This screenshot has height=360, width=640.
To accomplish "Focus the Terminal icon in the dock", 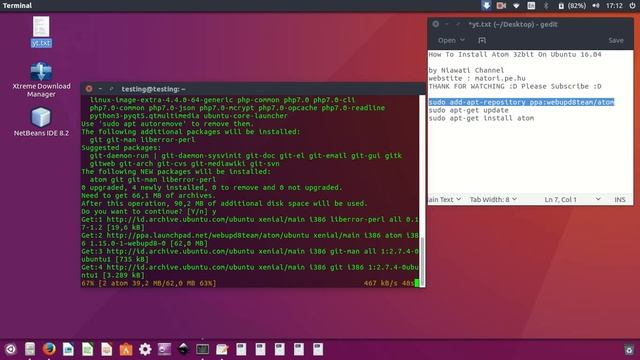I will (202, 349).
